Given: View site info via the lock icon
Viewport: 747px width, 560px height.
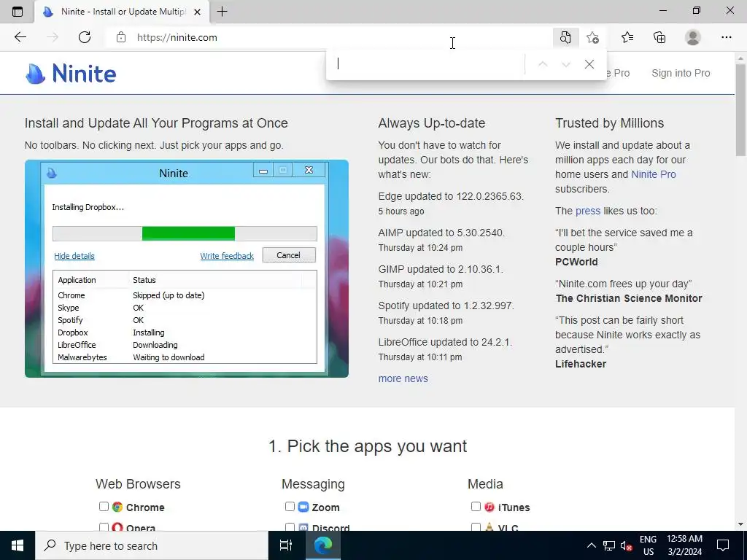Looking at the screenshot, I should (121, 37).
